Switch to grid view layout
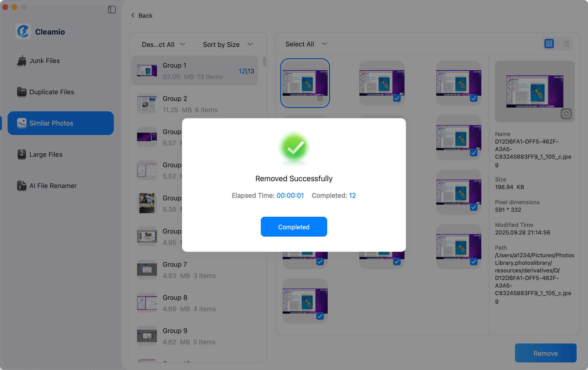Screen dimensions: 588x370 [x=549, y=44]
